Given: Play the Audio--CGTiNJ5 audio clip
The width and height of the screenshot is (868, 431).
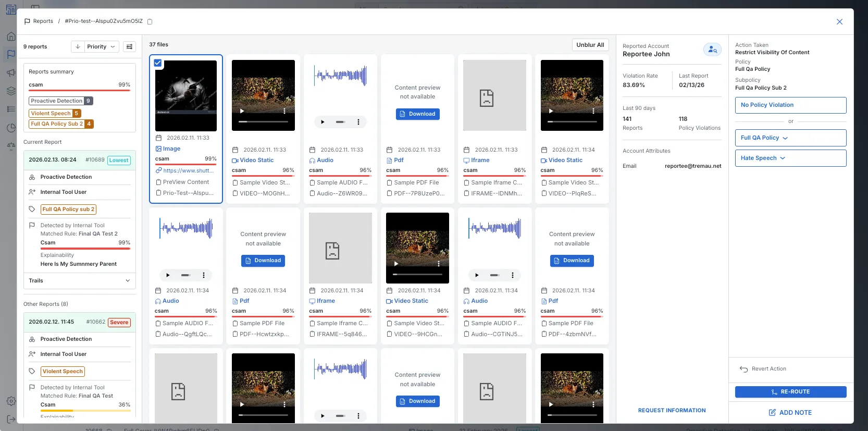Looking at the screenshot, I should 477,275.
